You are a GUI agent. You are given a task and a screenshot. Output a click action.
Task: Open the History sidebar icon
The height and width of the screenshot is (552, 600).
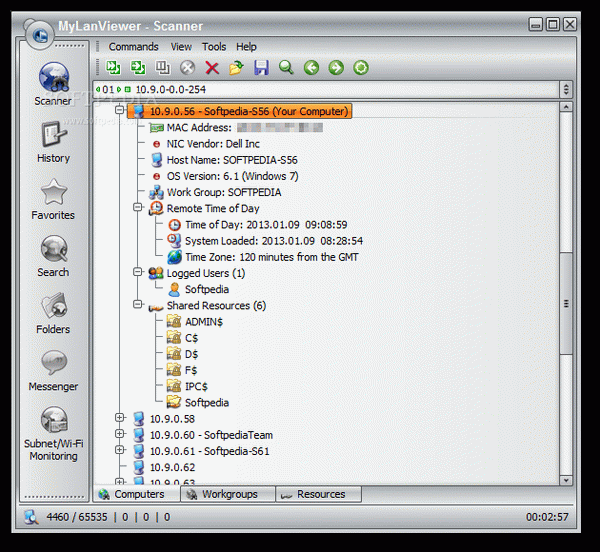[x=54, y=134]
